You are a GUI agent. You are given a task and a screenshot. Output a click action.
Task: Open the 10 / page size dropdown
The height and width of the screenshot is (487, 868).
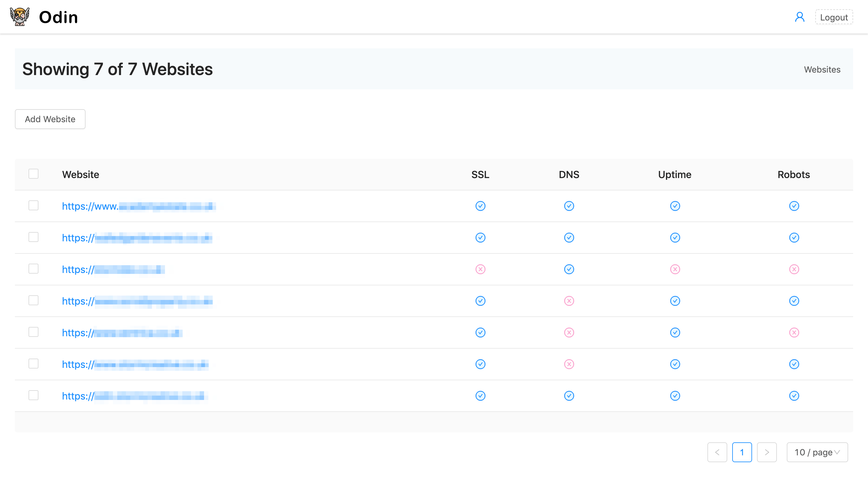pos(817,452)
